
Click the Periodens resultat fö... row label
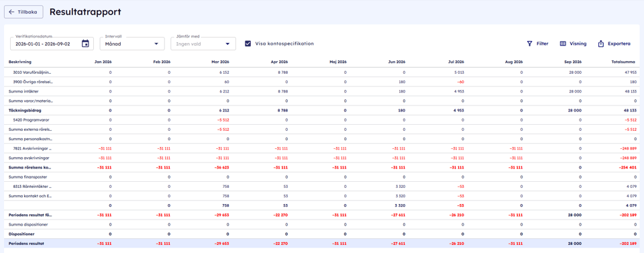[x=30, y=215]
